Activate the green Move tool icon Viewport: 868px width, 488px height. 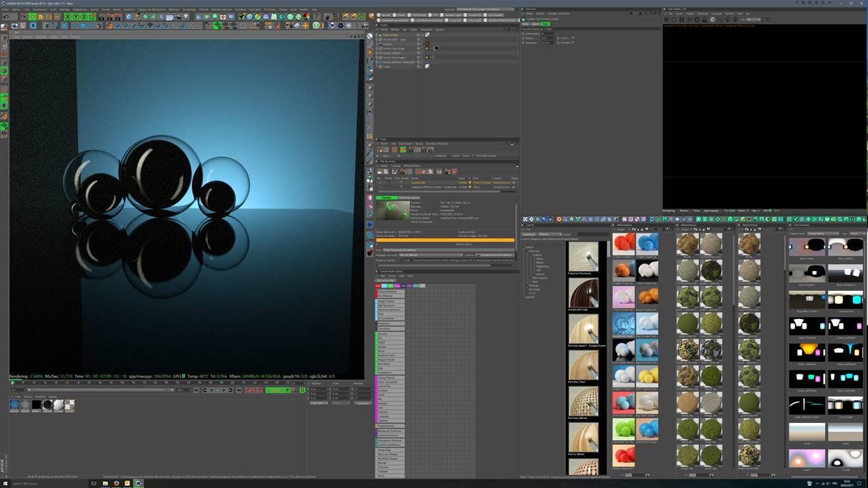[x=32, y=16]
